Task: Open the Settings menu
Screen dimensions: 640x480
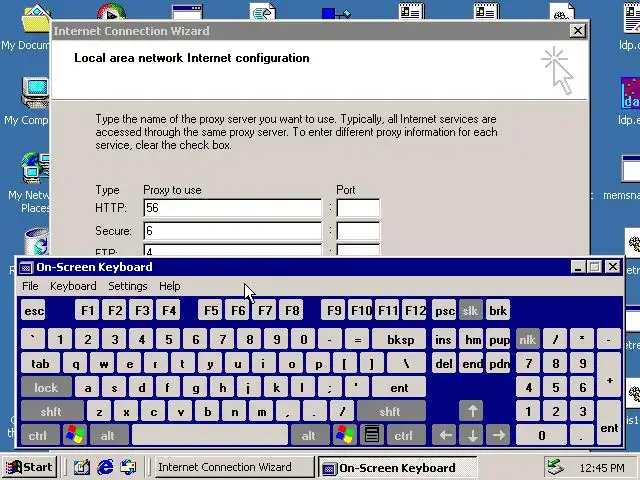Action: [x=128, y=286]
